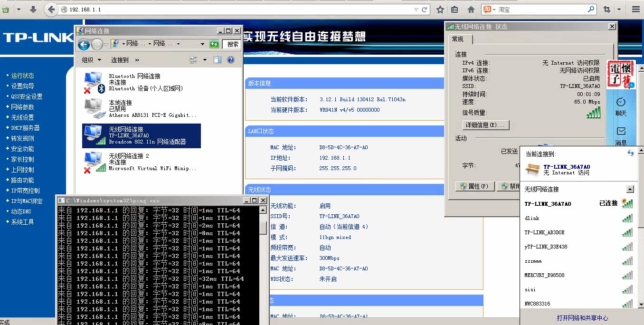The image size is (644, 325).
Task: Select the Bluetooth 网络连接 adapter icon
Action: (94, 82)
